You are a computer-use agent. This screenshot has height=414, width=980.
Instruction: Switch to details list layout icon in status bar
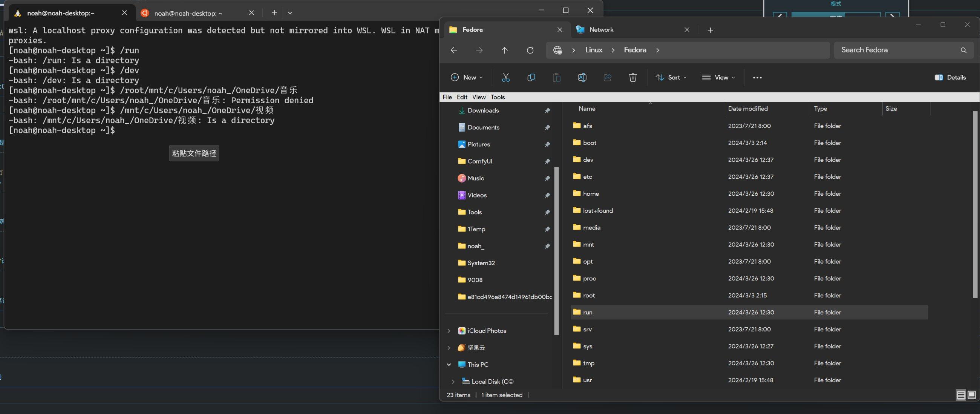coord(961,395)
